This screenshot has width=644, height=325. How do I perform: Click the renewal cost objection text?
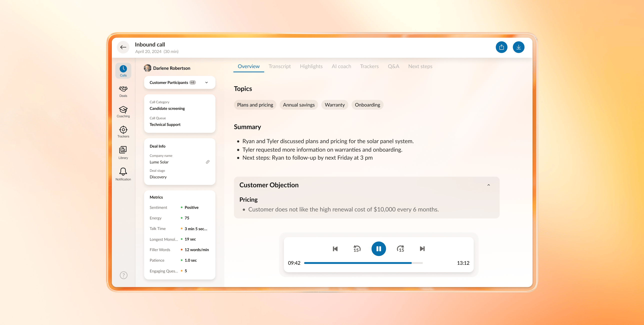343,209
